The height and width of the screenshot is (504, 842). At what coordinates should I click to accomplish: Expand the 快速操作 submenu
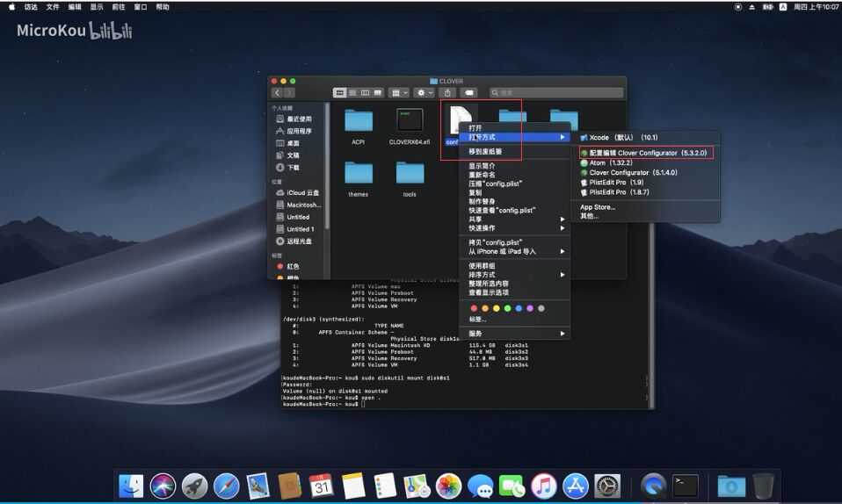coord(514,228)
